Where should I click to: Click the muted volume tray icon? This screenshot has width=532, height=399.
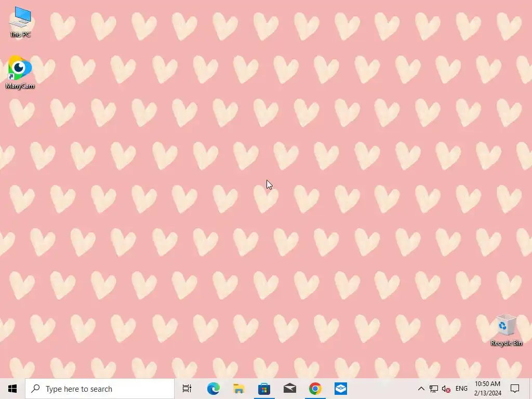446,389
